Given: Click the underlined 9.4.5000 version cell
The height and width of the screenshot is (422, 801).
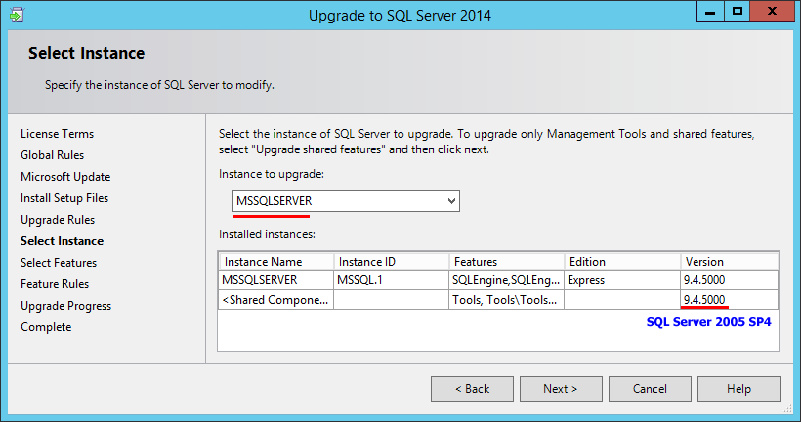Looking at the screenshot, I should pyautogui.click(x=729, y=300).
